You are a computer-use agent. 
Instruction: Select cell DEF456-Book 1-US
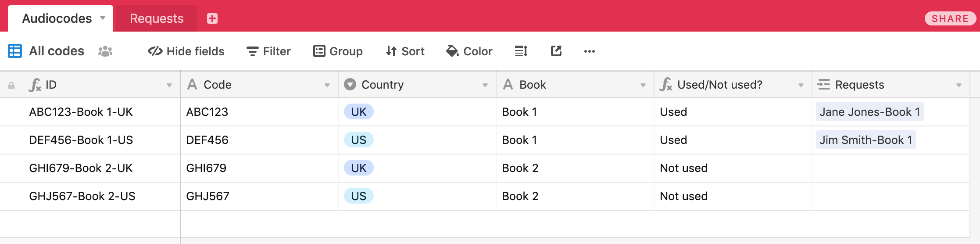[x=90, y=140]
